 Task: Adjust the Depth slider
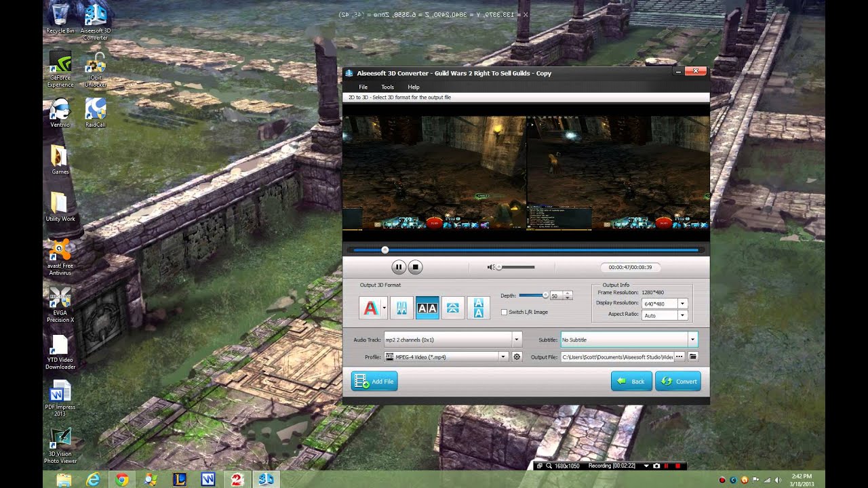(x=534, y=296)
